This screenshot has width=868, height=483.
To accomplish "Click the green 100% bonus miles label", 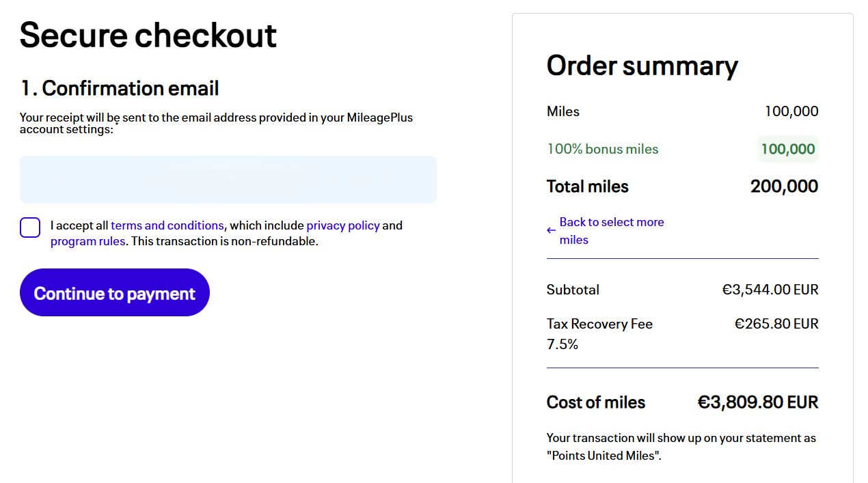I will [x=602, y=148].
